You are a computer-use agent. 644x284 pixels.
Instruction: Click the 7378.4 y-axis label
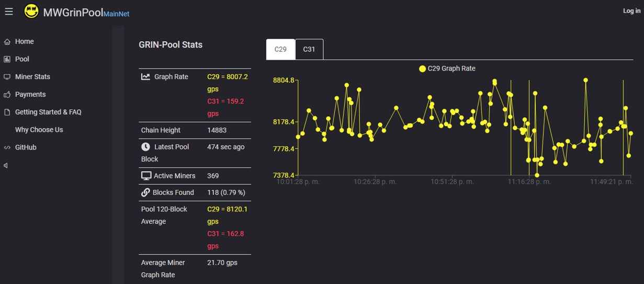click(x=284, y=175)
